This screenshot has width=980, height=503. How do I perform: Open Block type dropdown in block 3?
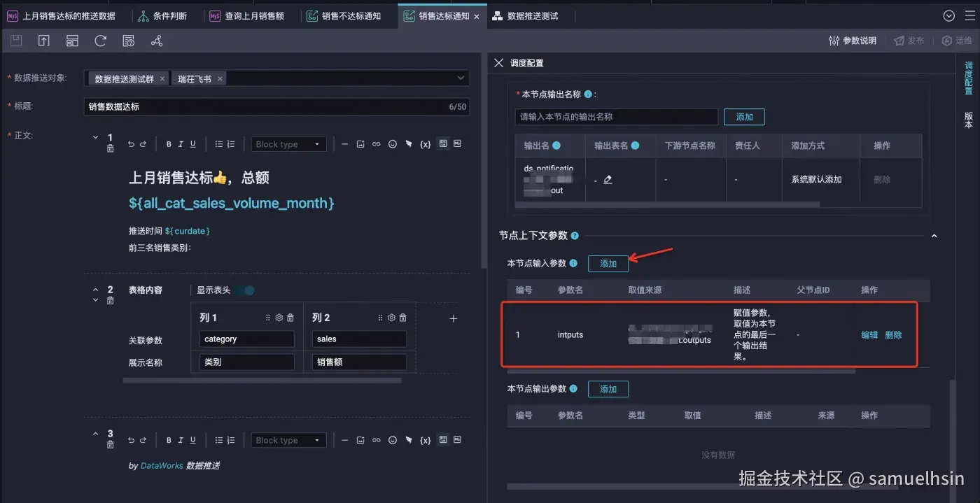point(288,440)
